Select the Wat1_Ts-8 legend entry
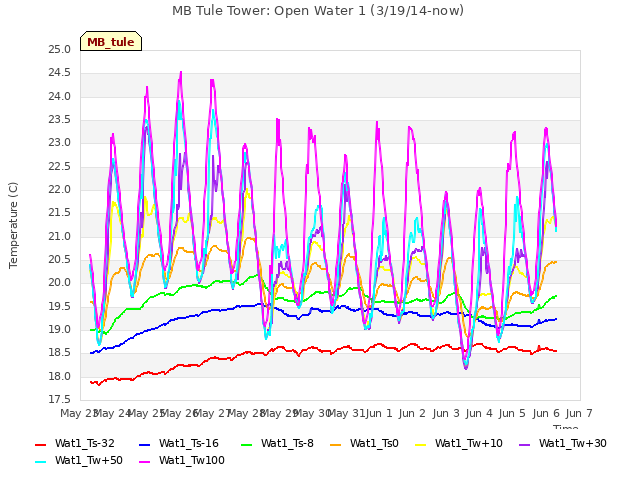The width and height of the screenshot is (640, 480). (277, 444)
